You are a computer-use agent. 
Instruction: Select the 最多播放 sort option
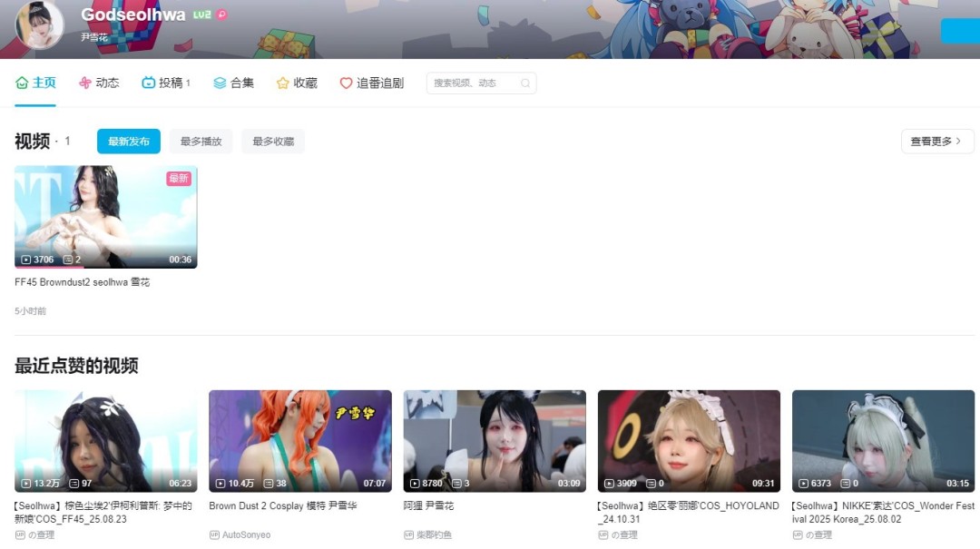click(x=200, y=141)
